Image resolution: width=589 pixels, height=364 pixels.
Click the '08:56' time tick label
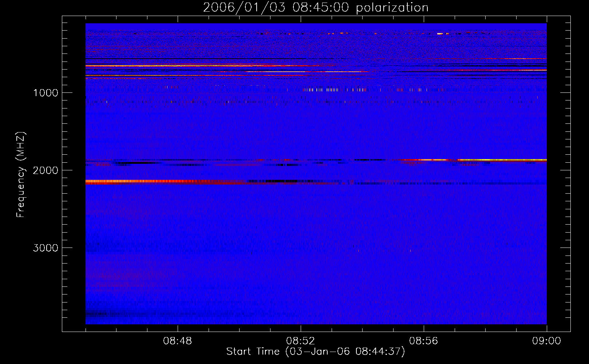tap(424, 341)
